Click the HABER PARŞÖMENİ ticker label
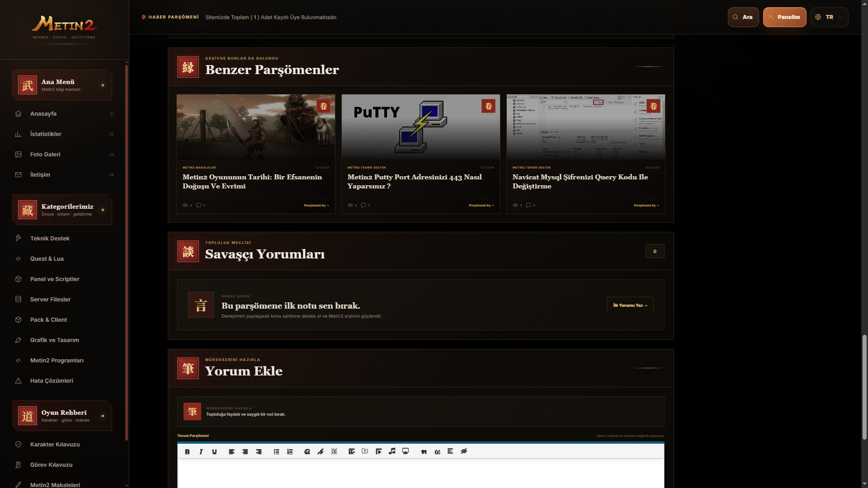Image resolution: width=868 pixels, height=488 pixels. coord(174,17)
